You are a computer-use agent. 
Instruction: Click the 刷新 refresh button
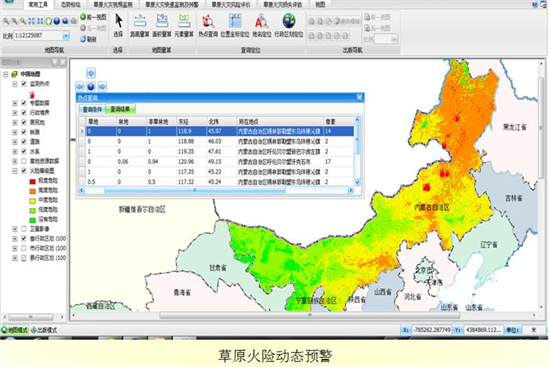pyautogui.click(x=88, y=39)
